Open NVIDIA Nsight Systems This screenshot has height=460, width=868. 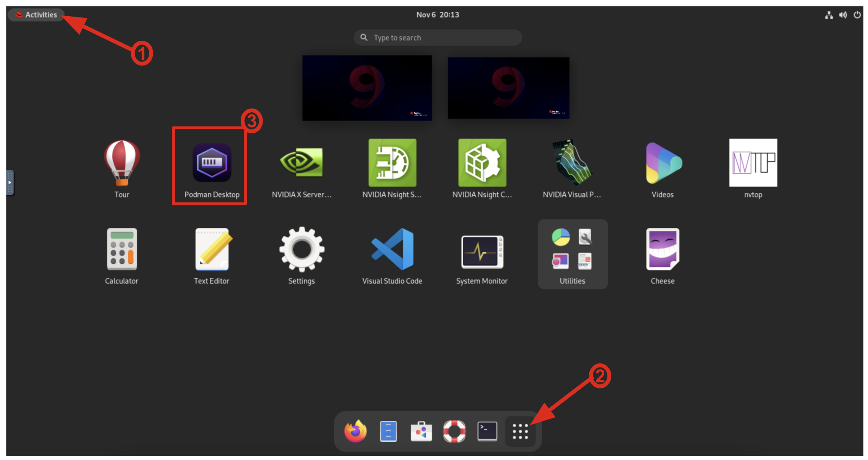[x=392, y=163]
